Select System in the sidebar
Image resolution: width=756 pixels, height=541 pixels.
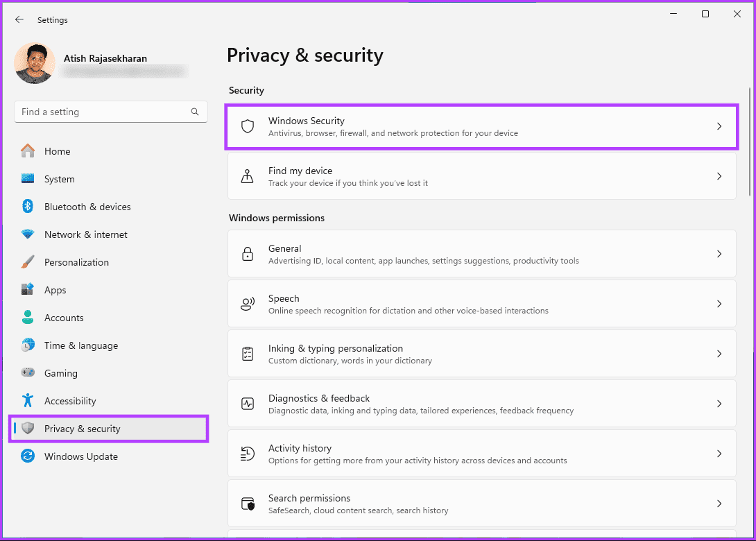pos(60,179)
